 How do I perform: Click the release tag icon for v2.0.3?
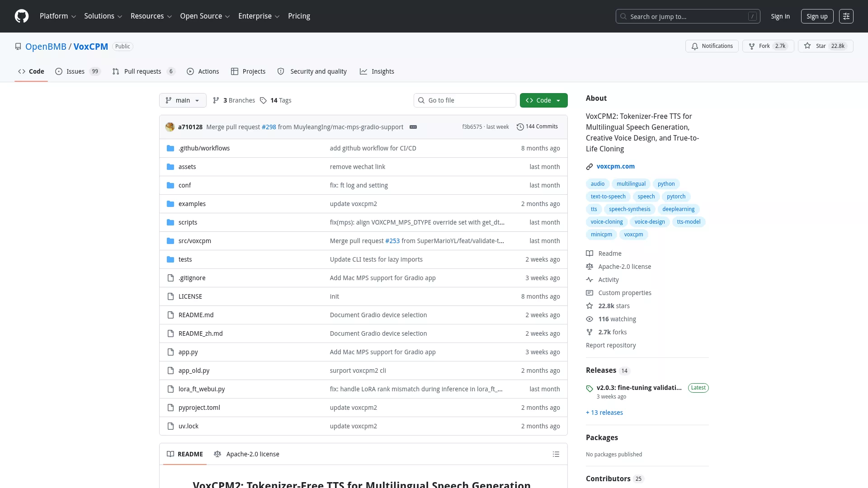590,389
